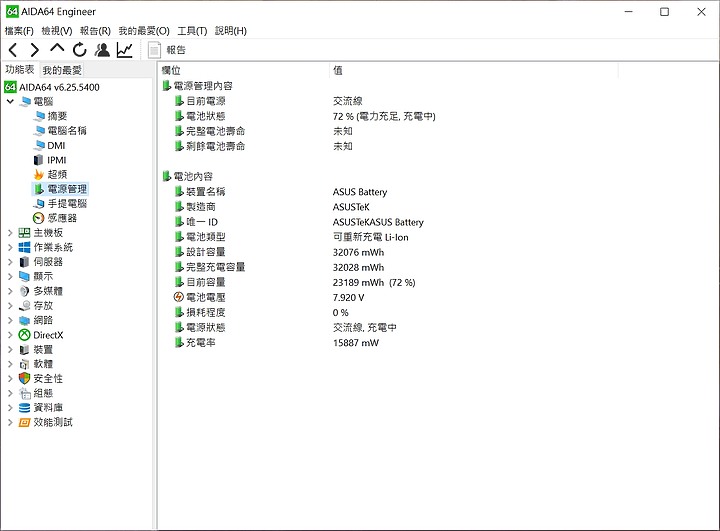Select the 手提電腦 tree item

click(60, 203)
